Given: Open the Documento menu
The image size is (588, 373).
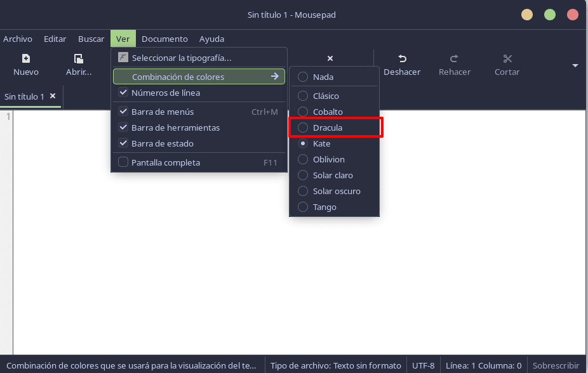Looking at the screenshot, I should click(x=164, y=39).
